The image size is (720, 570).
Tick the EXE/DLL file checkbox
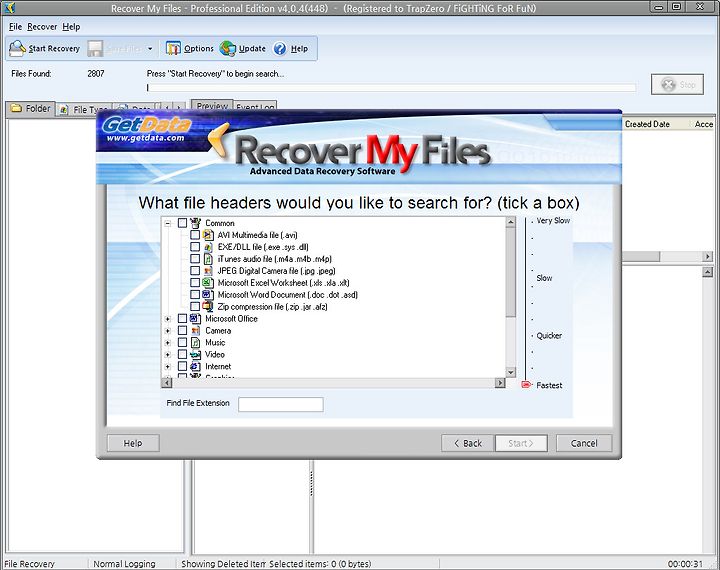coord(195,247)
